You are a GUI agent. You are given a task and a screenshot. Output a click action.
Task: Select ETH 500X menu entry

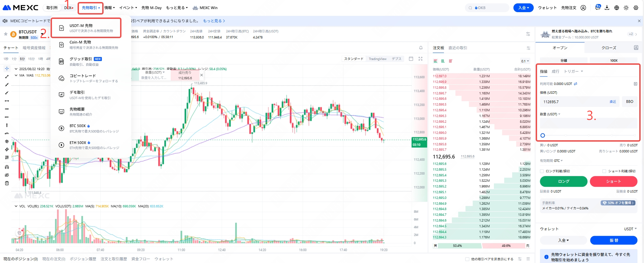[x=90, y=145]
